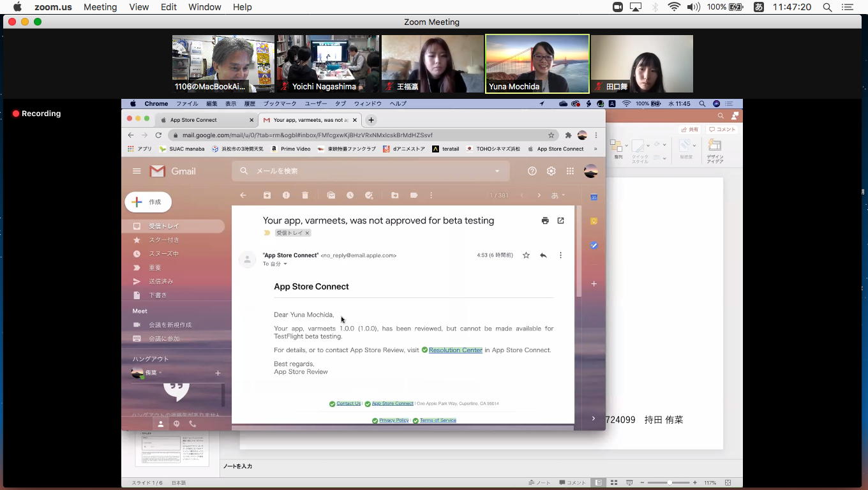
Task: Print the email with the printer icon
Action: pos(545,221)
